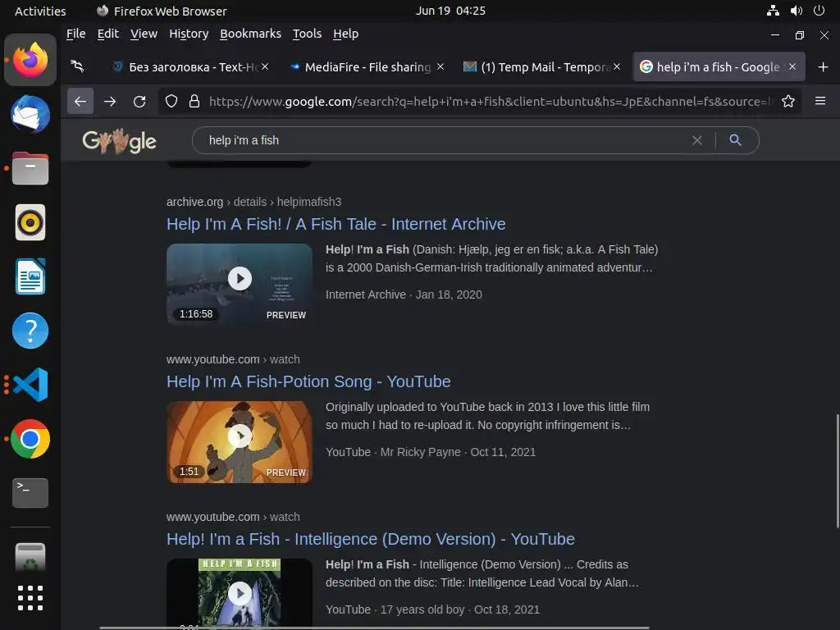Close the Google search tab
The height and width of the screenshot is (630, 840).
tap(792, 66)
